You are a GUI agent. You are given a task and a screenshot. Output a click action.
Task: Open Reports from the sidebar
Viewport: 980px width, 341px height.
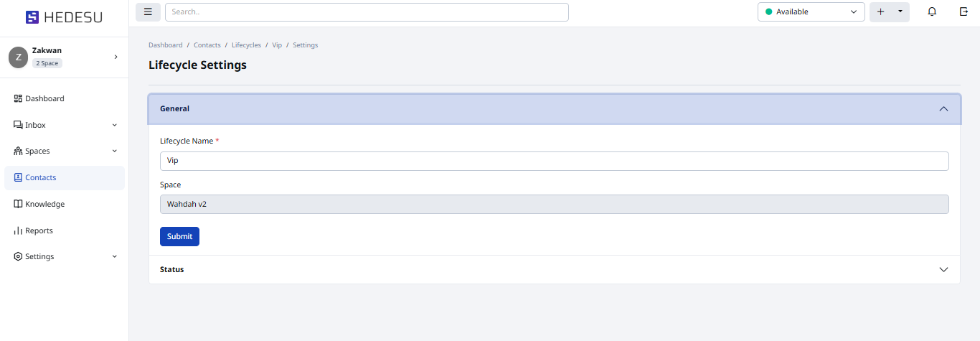pyautogui.click(x=39, y=230)
